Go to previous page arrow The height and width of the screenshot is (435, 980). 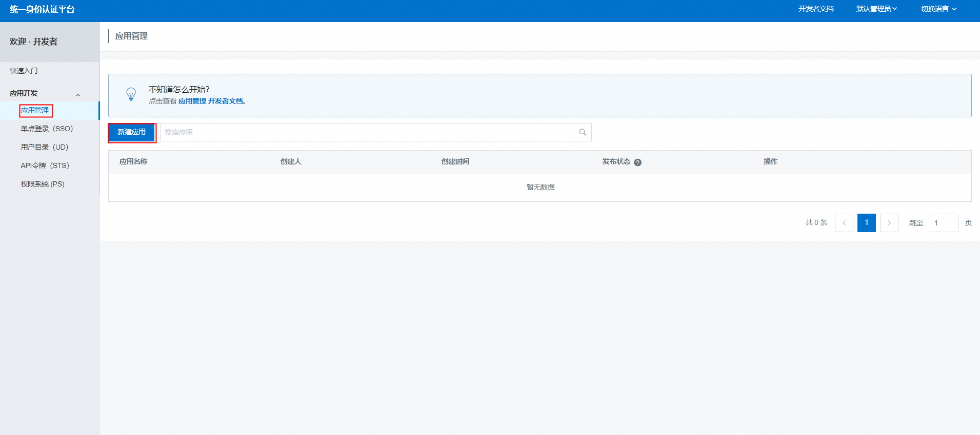point(844,223)
